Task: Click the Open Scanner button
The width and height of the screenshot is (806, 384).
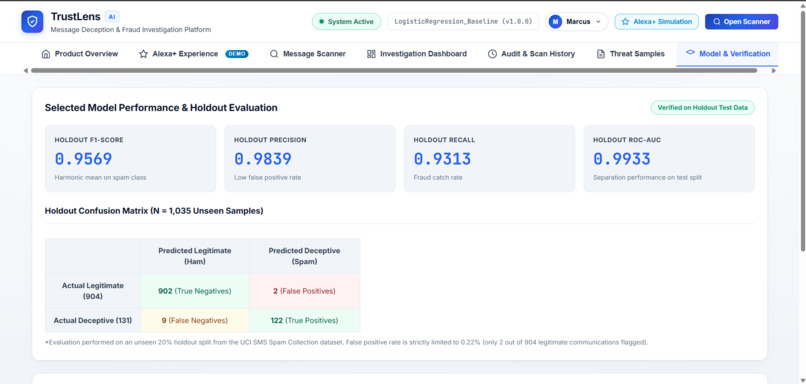Action: [x=741, y=22]
